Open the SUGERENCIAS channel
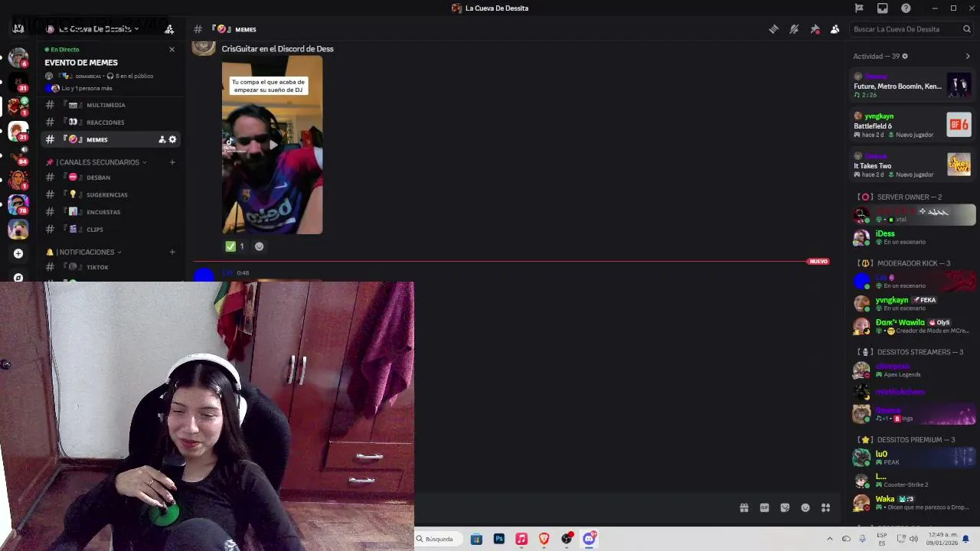980x551 pixels. pos(112,194)
